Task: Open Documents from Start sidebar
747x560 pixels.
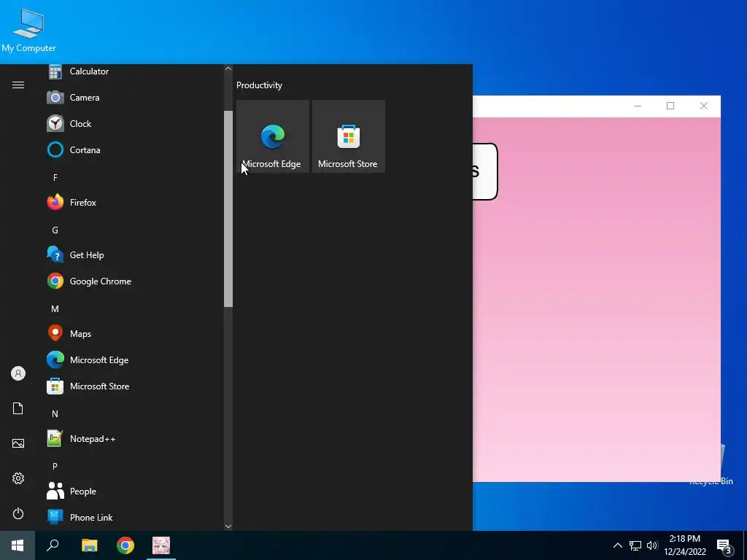Action: pyautogui.click(x=18, y=408)
